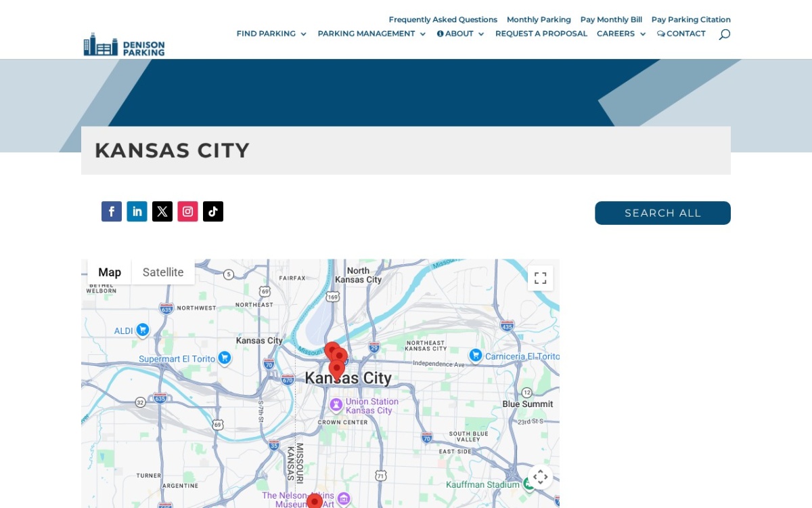Open the Contact menu item
Image resolution: width=812 pixels, height=508 pixels.
click(x=681, y=34)
